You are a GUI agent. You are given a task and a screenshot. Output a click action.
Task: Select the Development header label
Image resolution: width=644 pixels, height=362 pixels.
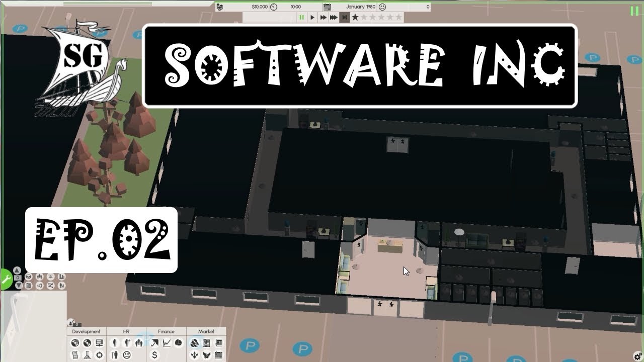click(86, 331)
